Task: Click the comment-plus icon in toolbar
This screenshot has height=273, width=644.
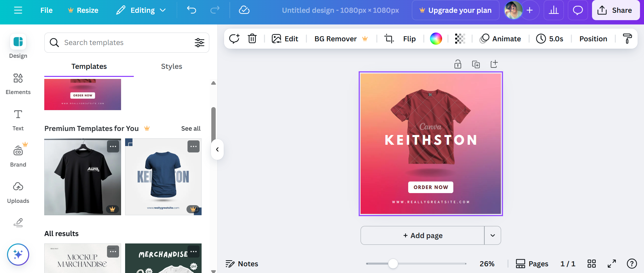Action: (x=234, y=39)
